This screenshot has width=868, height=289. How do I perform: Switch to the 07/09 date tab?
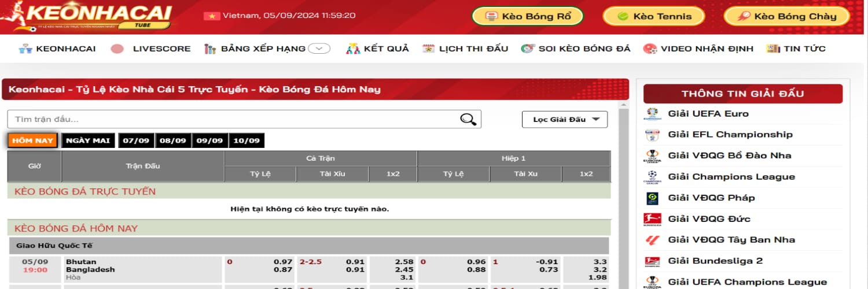click(136, 140)
